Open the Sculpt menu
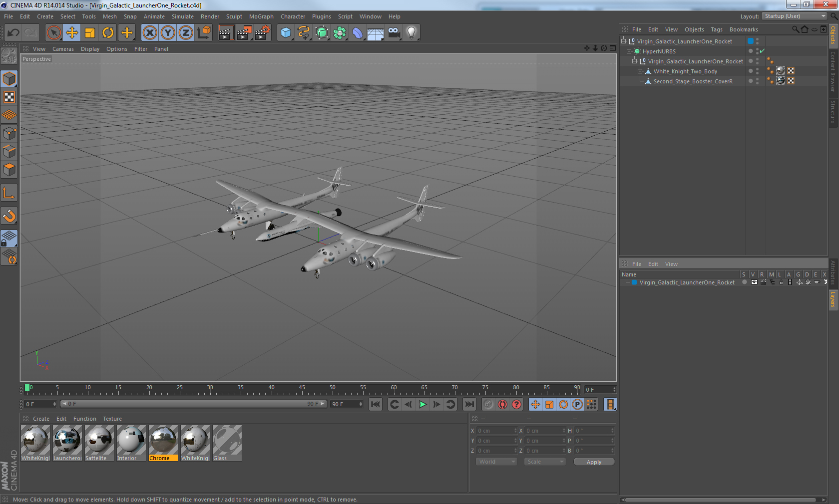 (x=234, y=16)
